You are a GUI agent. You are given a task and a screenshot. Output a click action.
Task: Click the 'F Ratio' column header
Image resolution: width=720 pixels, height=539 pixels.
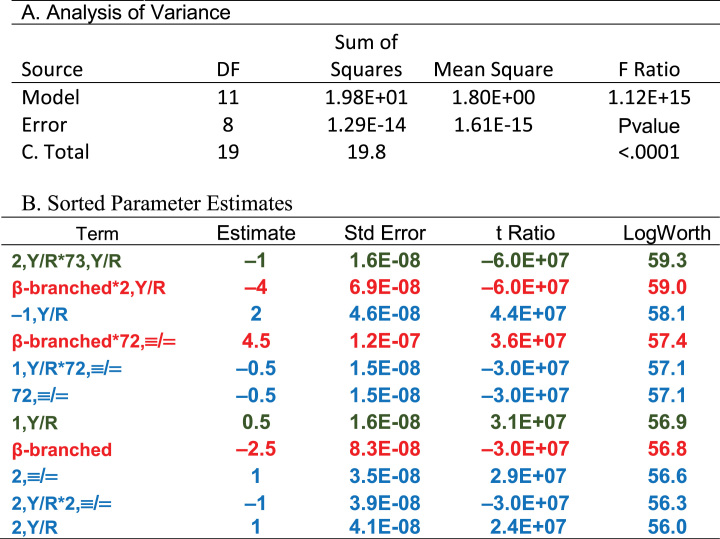point(649,70)
